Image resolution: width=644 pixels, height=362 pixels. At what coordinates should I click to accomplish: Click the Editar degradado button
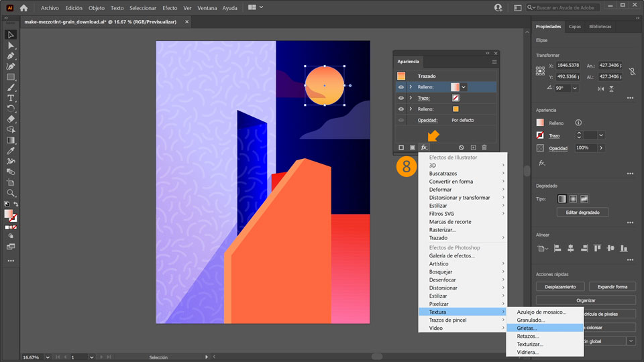click(x=582, y=213)
